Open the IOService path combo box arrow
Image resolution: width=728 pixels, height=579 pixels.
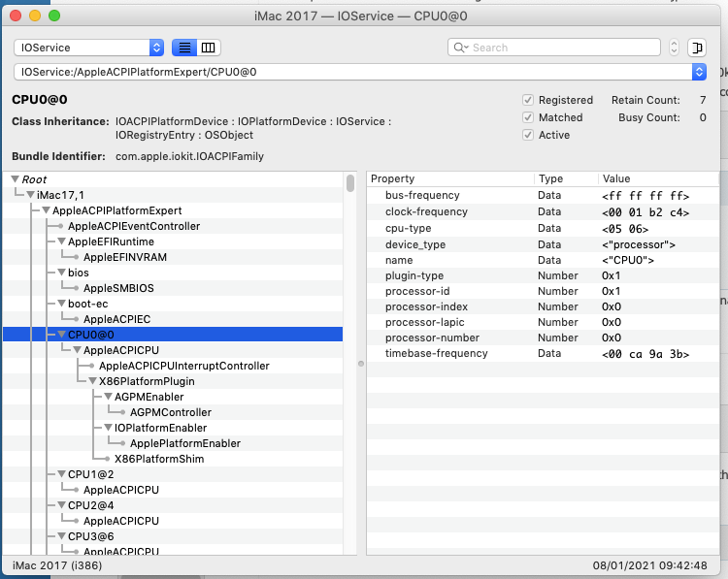pyautogui.click(x=699, y=72)
